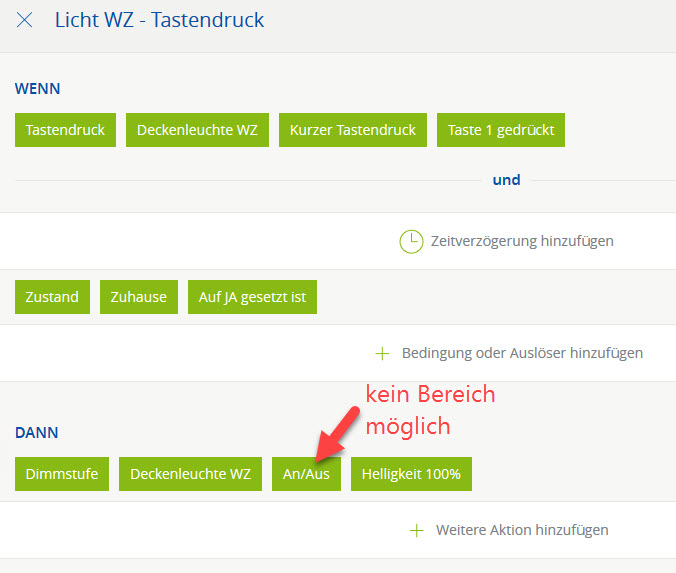
Task: Click the rule title Licht WZ - Tastendruck
Action: (x=160, y=20)
